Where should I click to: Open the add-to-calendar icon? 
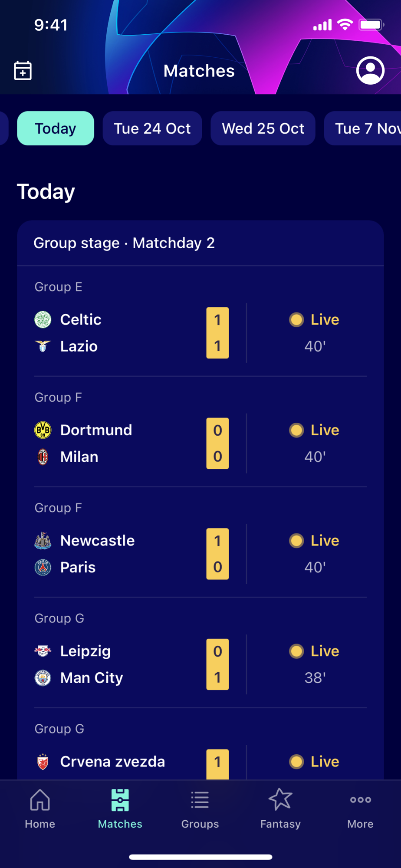point(23,71)
